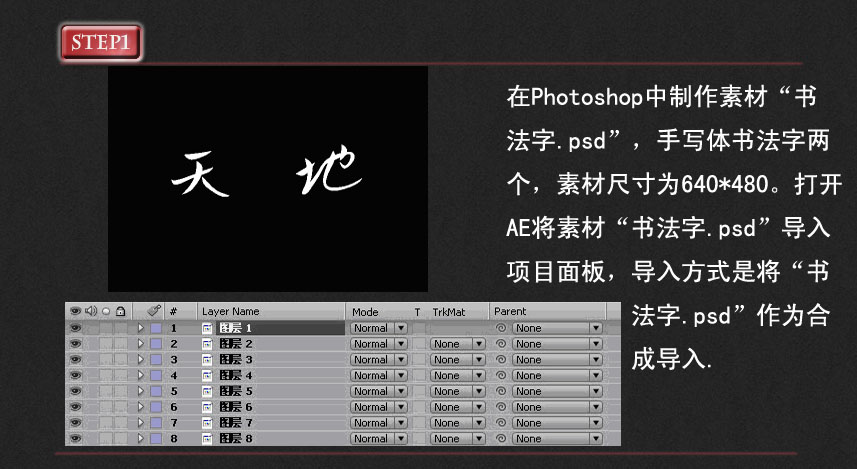Open the Normal mode dropdown for layer 1
This screenshot has height=469, width=857.
tap(379, 328)
